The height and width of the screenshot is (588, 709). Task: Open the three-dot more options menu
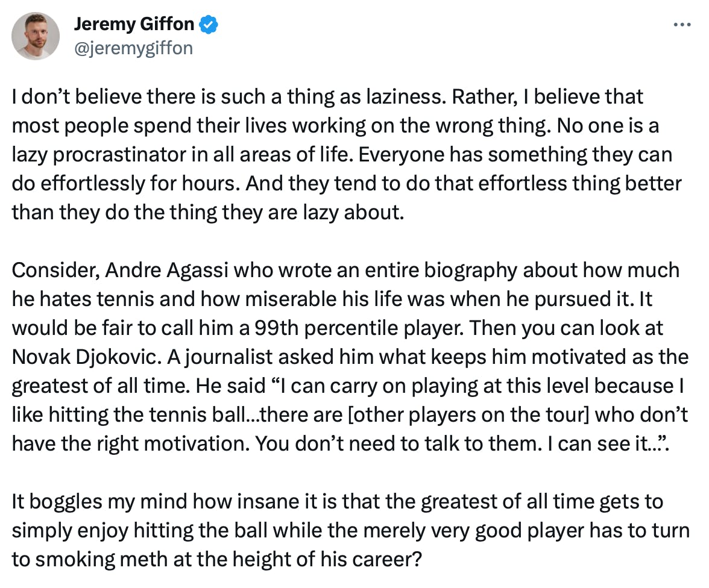(681, 25)
